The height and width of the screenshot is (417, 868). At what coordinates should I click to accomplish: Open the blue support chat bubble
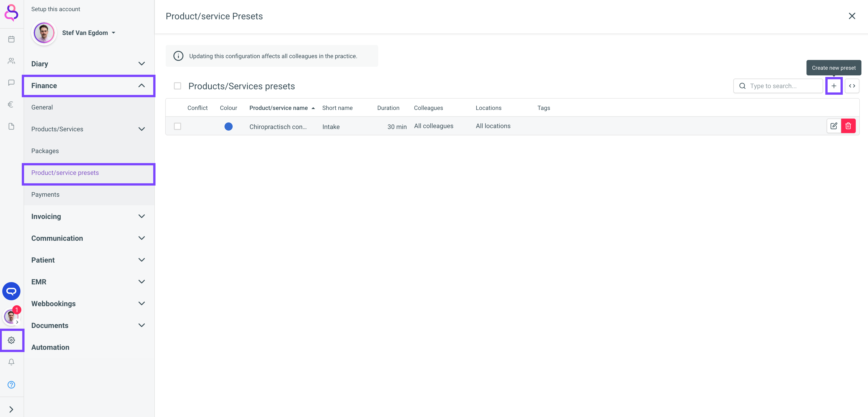[x=11, y=291]
